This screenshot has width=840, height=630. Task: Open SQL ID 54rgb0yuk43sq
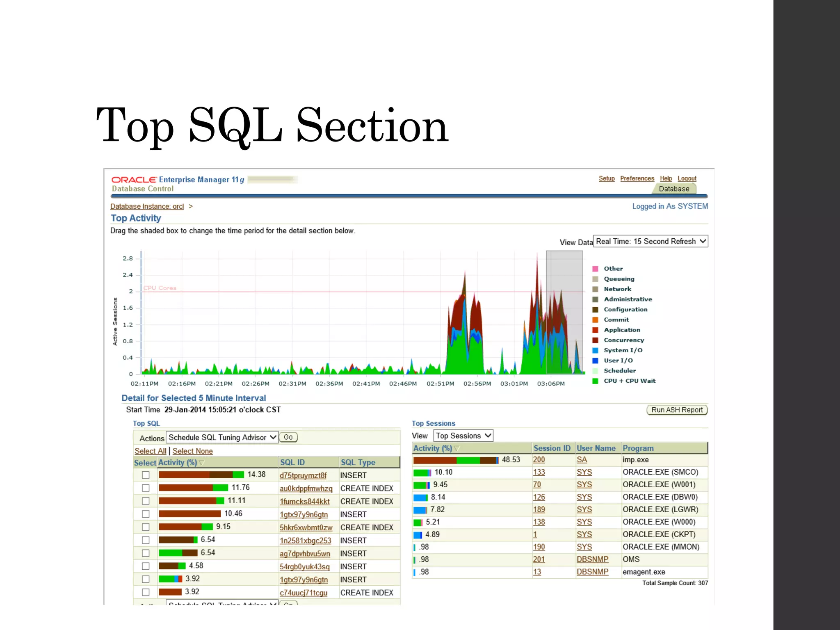click(x=304, y=566)
